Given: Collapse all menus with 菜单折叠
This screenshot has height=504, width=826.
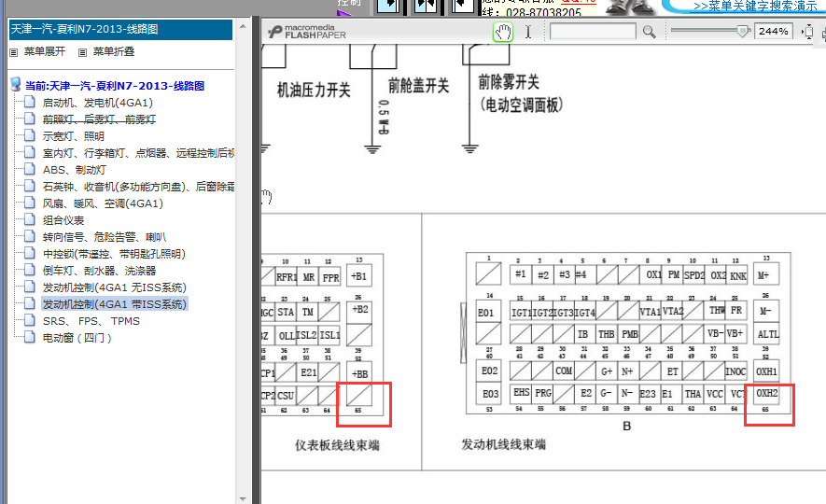Looking at the screenshot, I should pyautogui.click(x=113, y=51).
